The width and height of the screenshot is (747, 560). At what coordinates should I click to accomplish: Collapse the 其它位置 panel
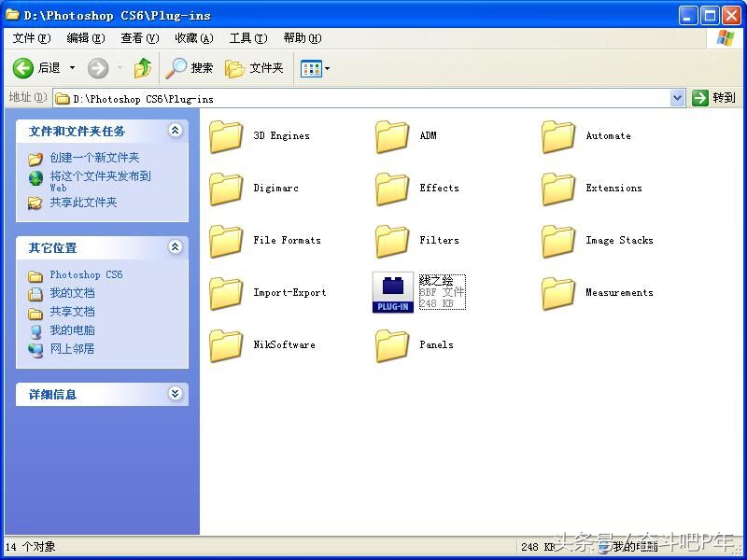click(175, 247)
